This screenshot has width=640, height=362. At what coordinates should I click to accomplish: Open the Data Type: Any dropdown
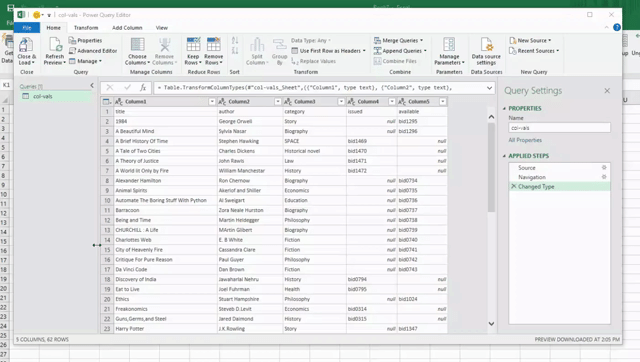pyautogui.click(x=311, y=40)
